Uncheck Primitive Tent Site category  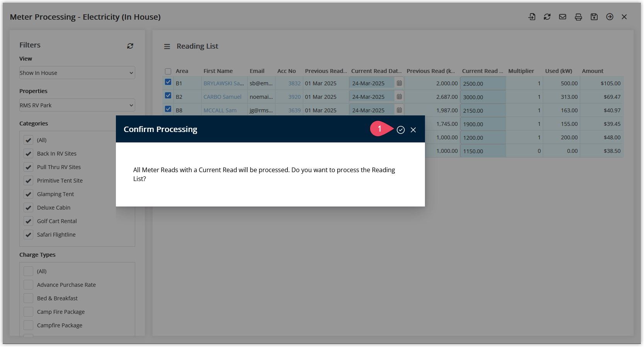click(29, 181)
